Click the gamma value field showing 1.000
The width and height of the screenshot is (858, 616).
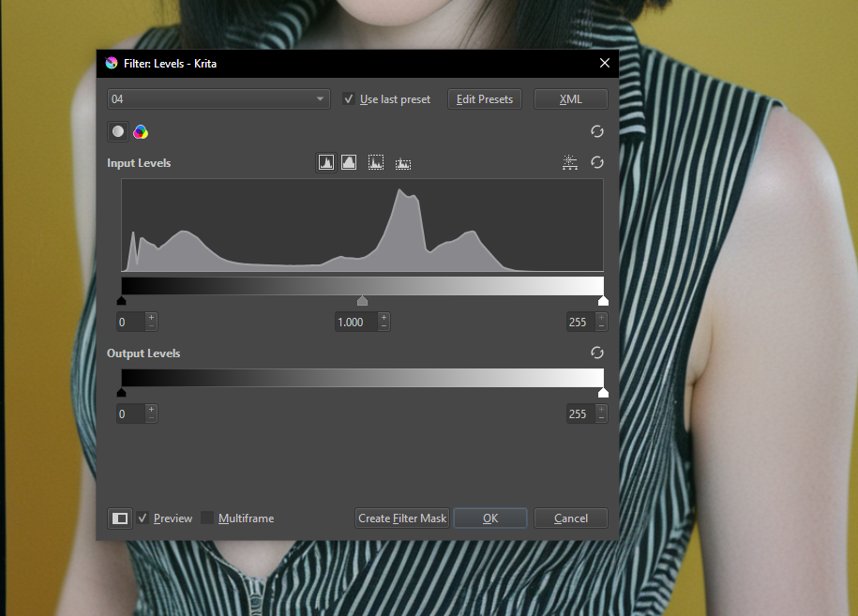pos(356,323)
